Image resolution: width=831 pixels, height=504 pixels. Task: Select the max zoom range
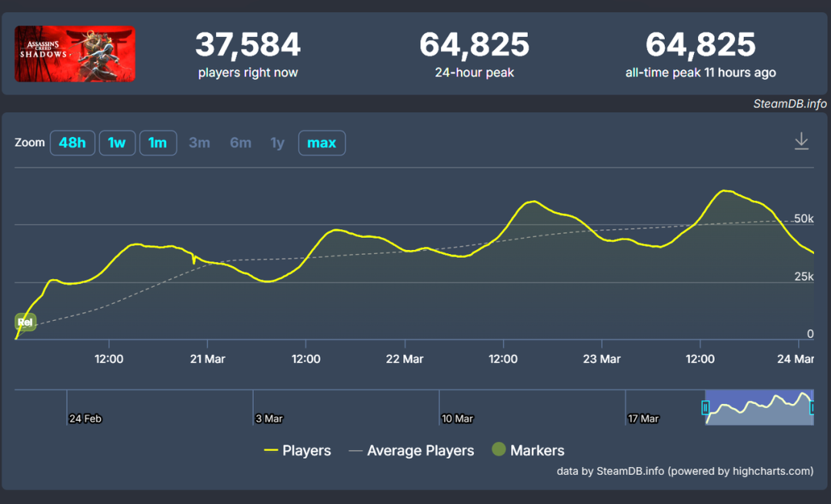[322, 143]
